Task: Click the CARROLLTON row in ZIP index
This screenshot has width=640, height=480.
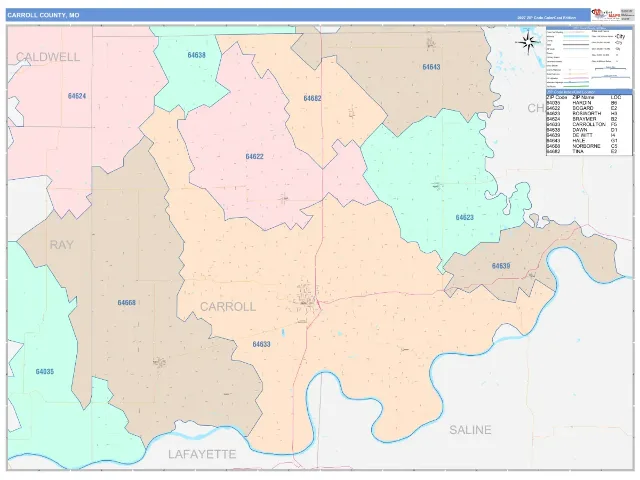Action: [x=582, y=124]
